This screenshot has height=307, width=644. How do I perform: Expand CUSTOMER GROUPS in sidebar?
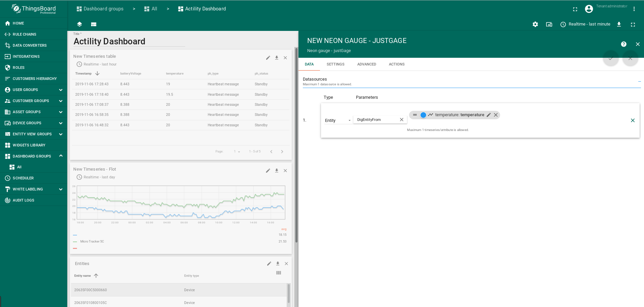(x=61, y=101)
